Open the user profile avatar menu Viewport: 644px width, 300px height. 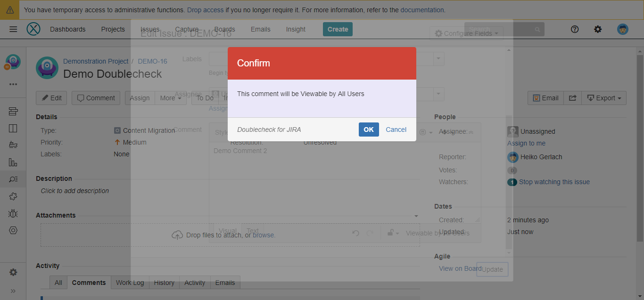623,29
